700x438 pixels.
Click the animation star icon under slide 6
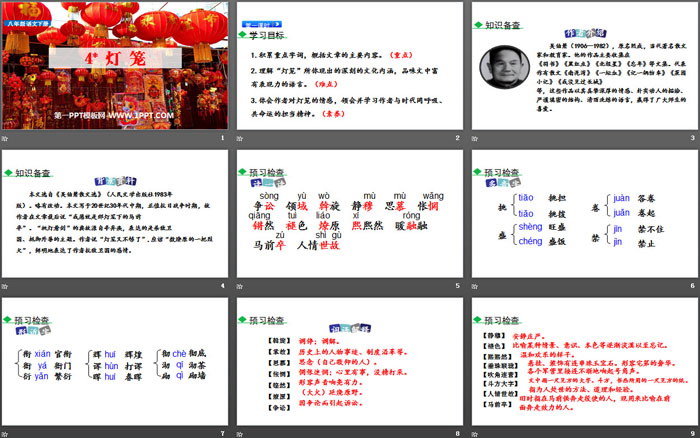point(475,286)
